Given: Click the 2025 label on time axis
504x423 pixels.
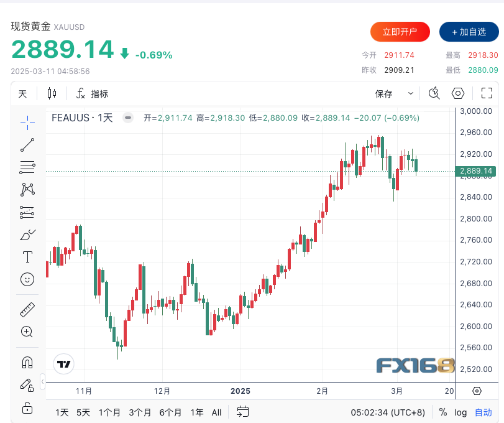Looking at the screenshot, I should coord(241,391).
